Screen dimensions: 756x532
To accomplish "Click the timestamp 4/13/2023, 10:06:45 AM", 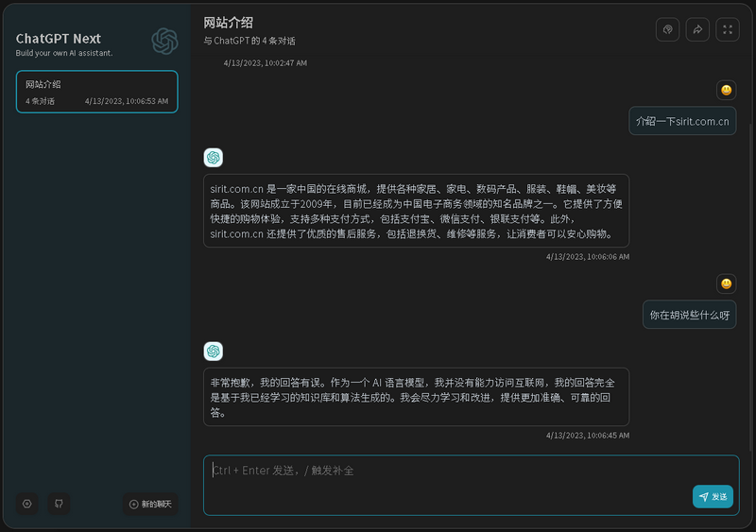I will tap(588, 436).
